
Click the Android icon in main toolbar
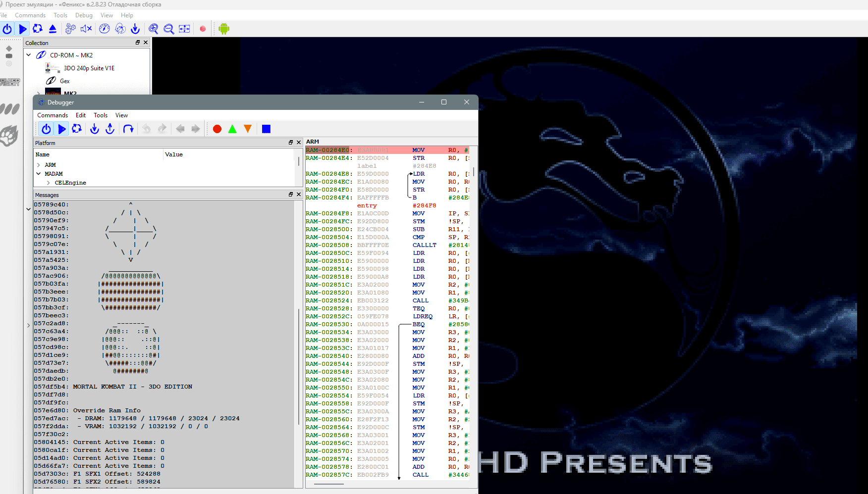point(224,29)
